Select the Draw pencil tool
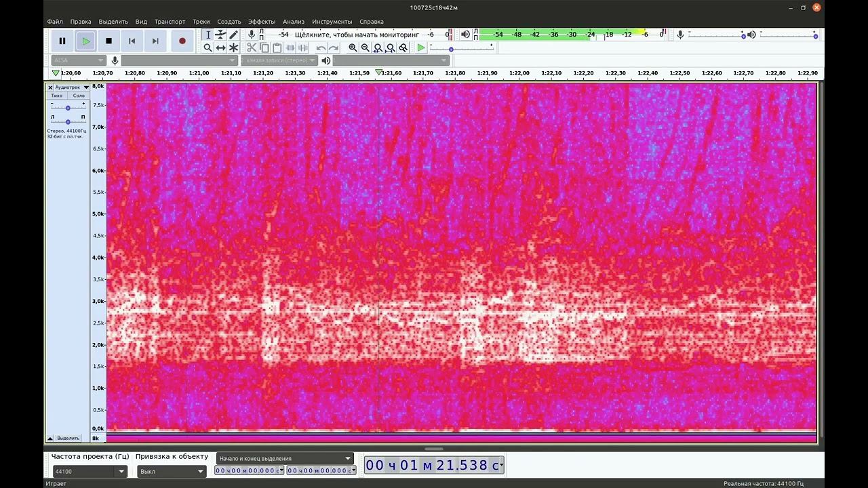Image resolution: width=868 pixels, height=488 pixels. pos(234,35)
